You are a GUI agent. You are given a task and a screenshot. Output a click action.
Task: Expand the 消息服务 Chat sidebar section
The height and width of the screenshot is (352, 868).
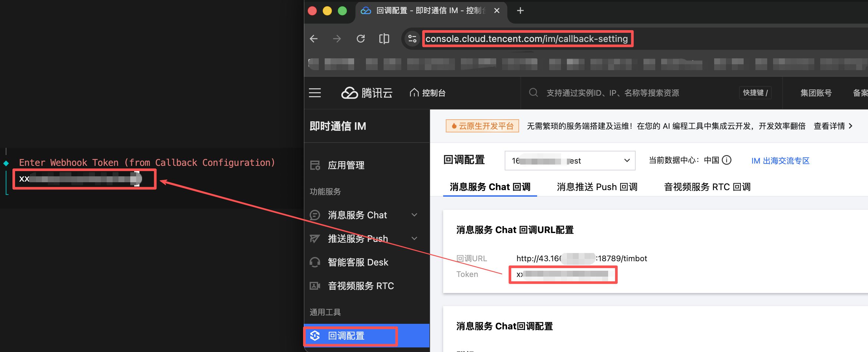click(x=414, y=215)
